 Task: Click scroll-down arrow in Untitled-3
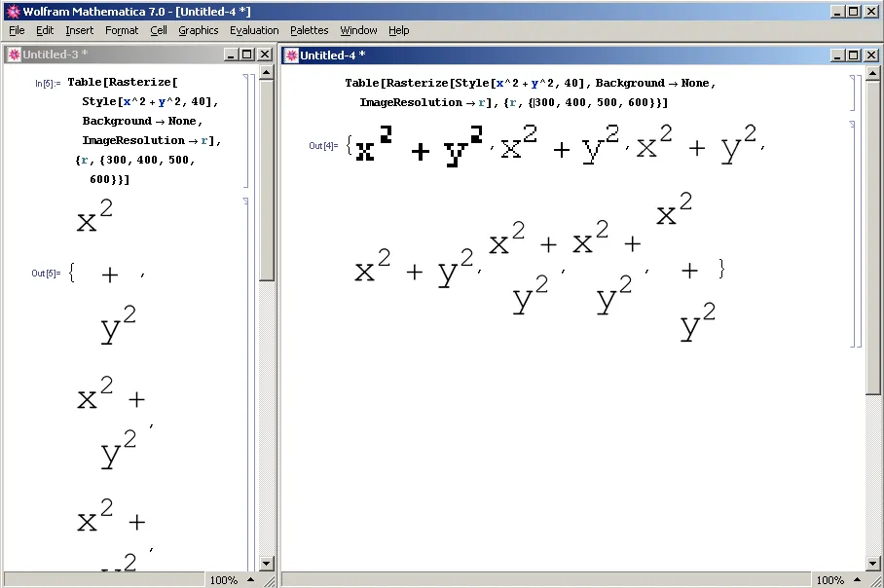click(267, 564)
